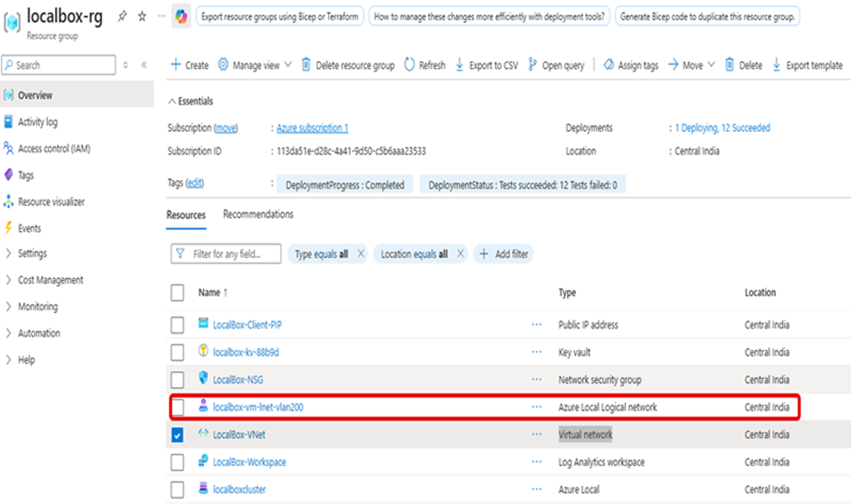The image size is (851, 504).
Task: Open the Azure subscription 1 link
Action: point(312,128)
